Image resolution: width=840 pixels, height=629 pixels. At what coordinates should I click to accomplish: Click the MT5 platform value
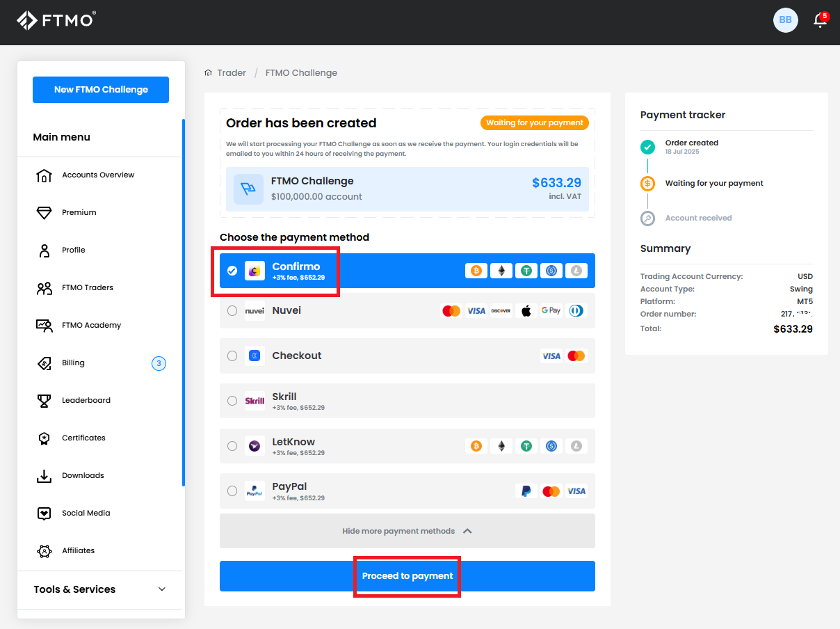tap(805, 302)
